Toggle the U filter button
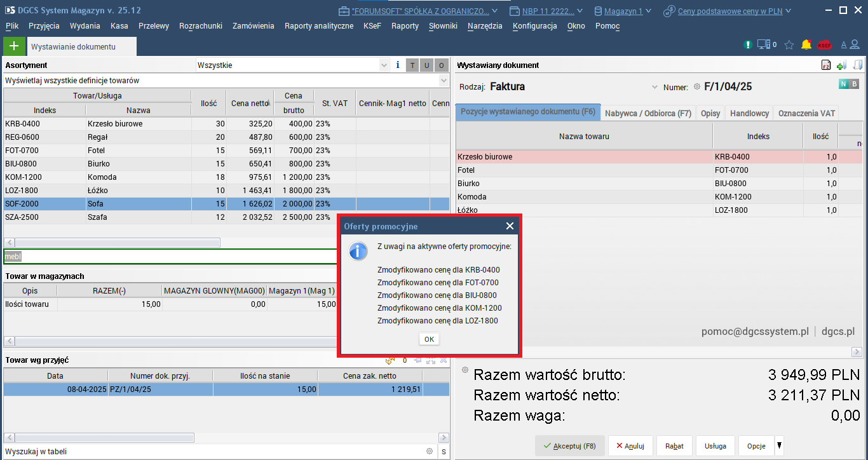This screenshot has width=868, height=460. click(427, 65)
